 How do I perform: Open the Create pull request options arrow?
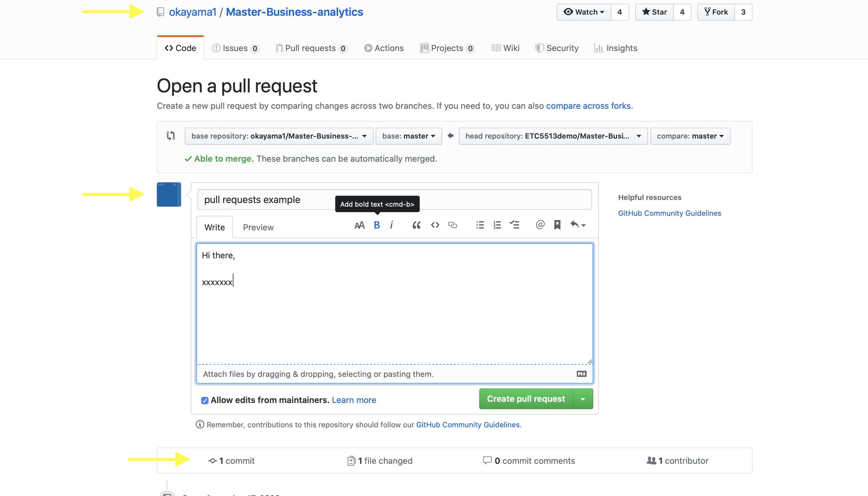(x=583, y=399)
